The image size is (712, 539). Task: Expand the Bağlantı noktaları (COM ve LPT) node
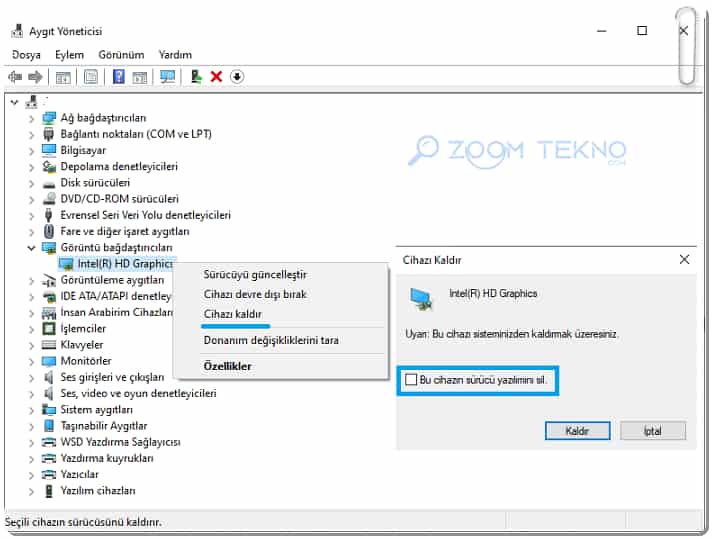(31, 135)
